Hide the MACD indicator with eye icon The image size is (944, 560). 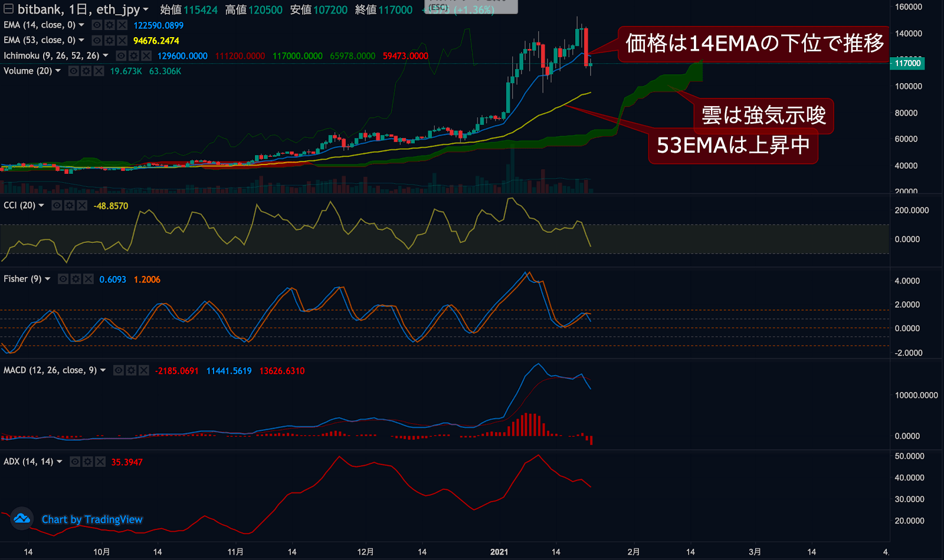point(119,371)
